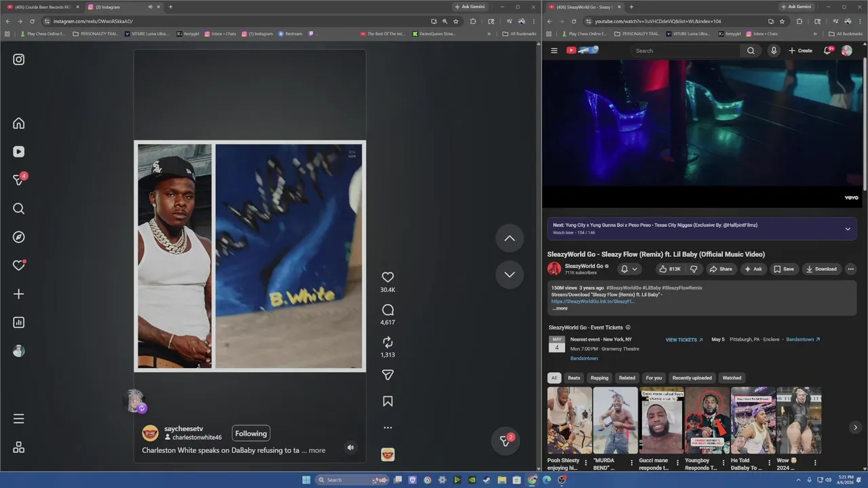Open the YouTube Create button

800,51
